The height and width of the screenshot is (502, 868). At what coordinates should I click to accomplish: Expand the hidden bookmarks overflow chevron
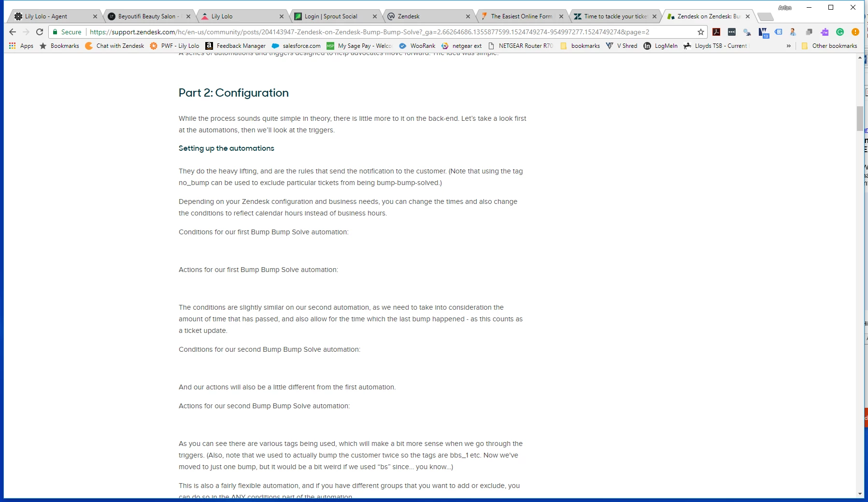pyautogui.click(x=789, y=46)
